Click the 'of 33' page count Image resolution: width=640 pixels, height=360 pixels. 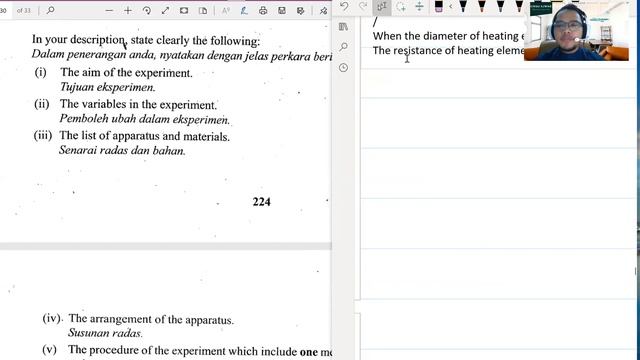[24, 11]
